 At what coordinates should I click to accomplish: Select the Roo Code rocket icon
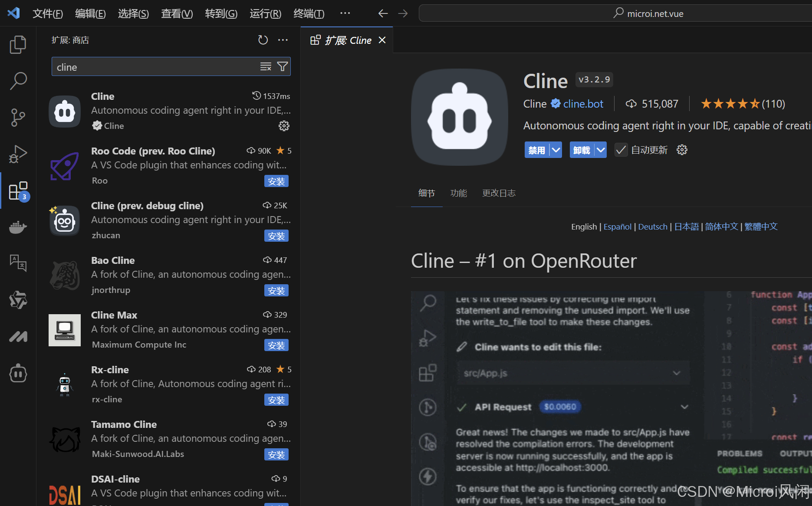point(65,166)
